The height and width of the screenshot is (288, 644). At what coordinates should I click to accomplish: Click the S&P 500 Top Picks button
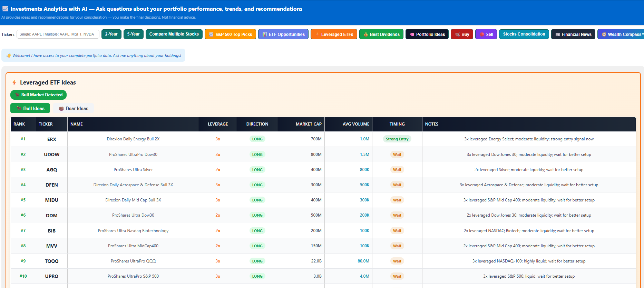(230, 34)
